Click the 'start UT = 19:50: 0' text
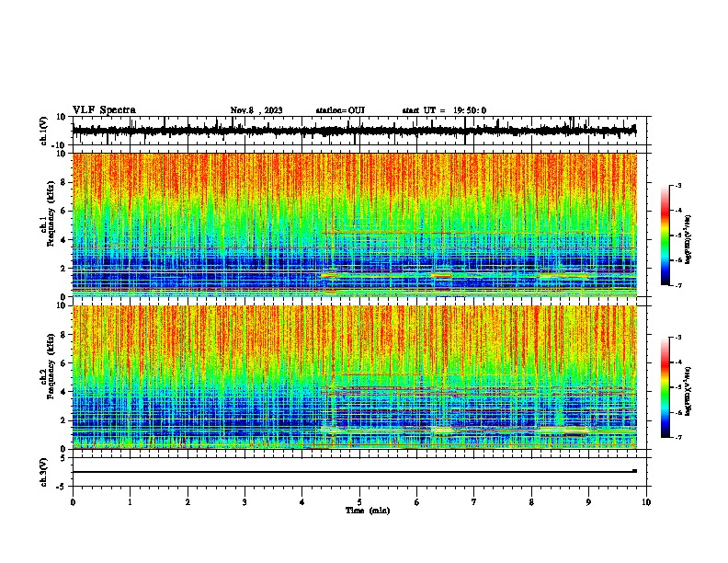Screen dimensions: 728x563 (444, 110)
